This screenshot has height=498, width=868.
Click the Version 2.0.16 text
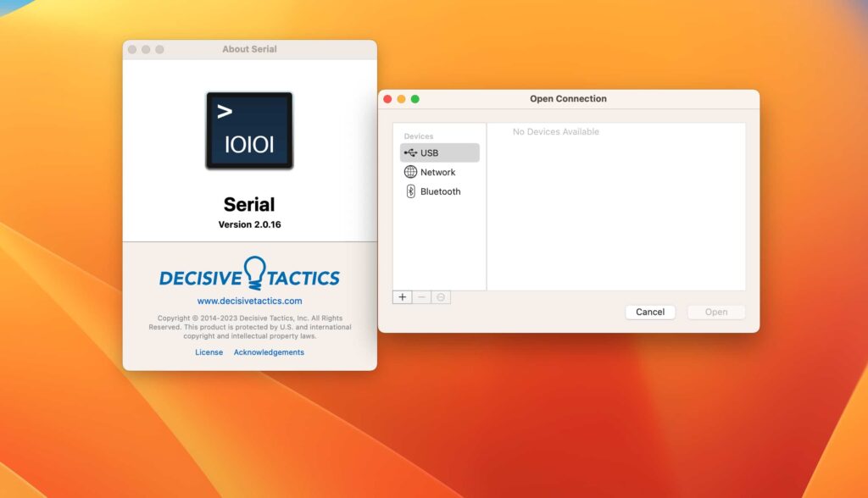(249, 224)
